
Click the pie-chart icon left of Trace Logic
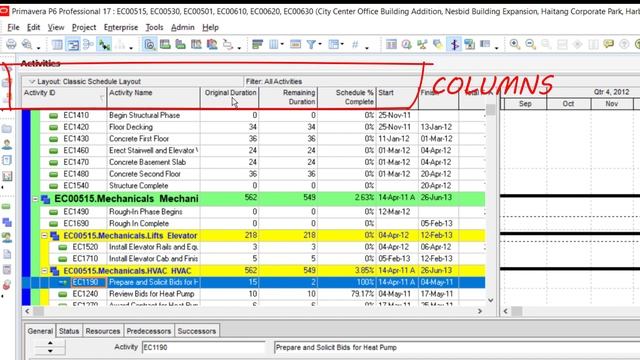212,44
